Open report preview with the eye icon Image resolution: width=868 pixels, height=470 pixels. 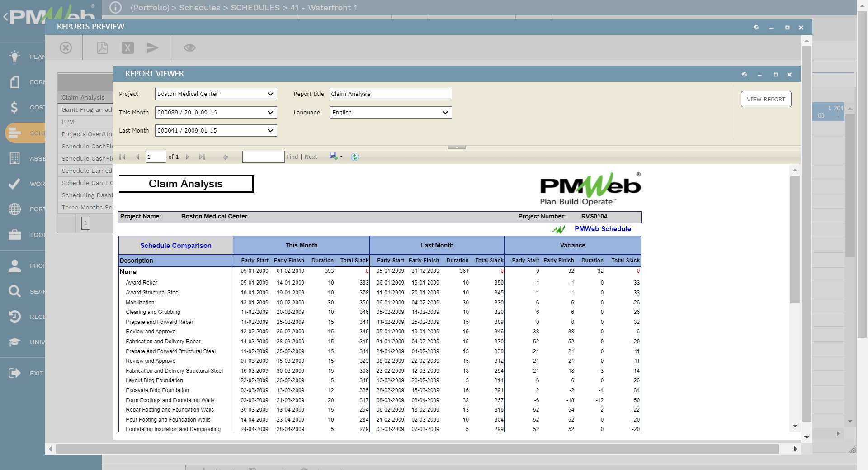click(x=189, y=47)
